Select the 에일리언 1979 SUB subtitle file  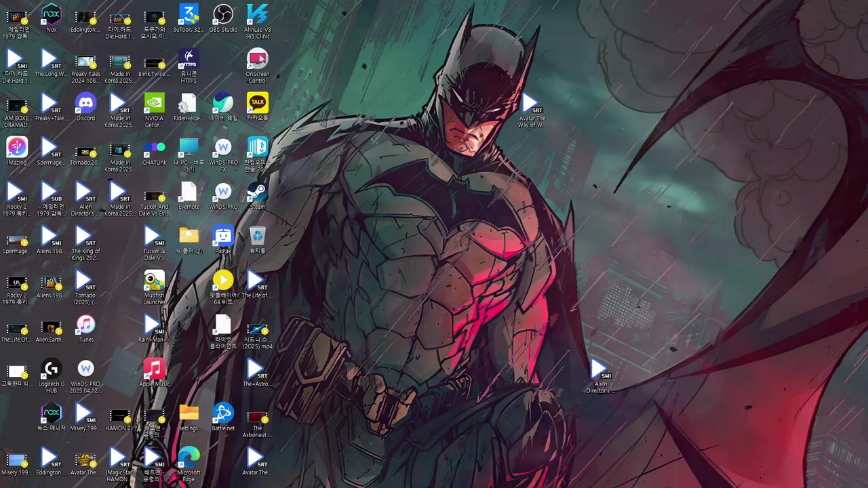(x=50, y=199)
